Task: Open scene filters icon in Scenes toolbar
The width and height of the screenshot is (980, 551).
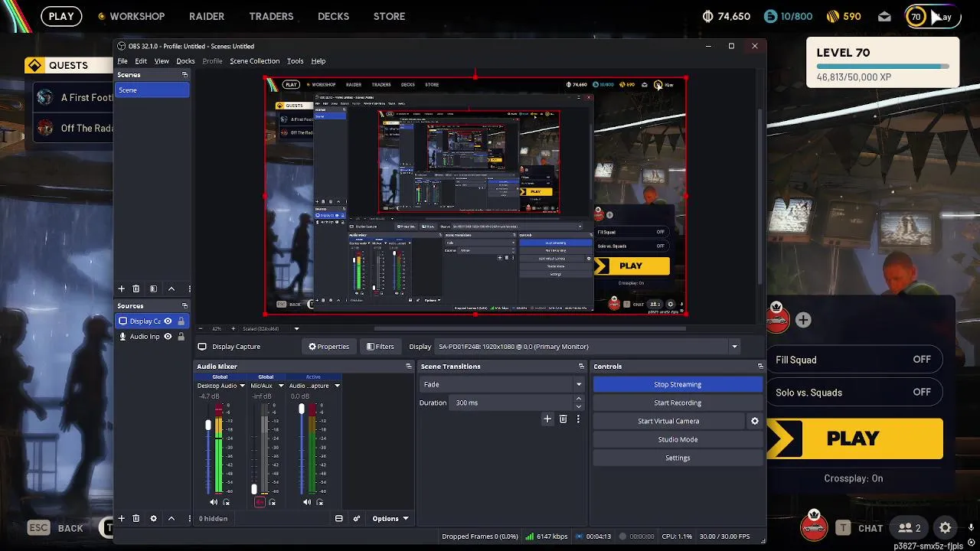Action: (153, 289)
